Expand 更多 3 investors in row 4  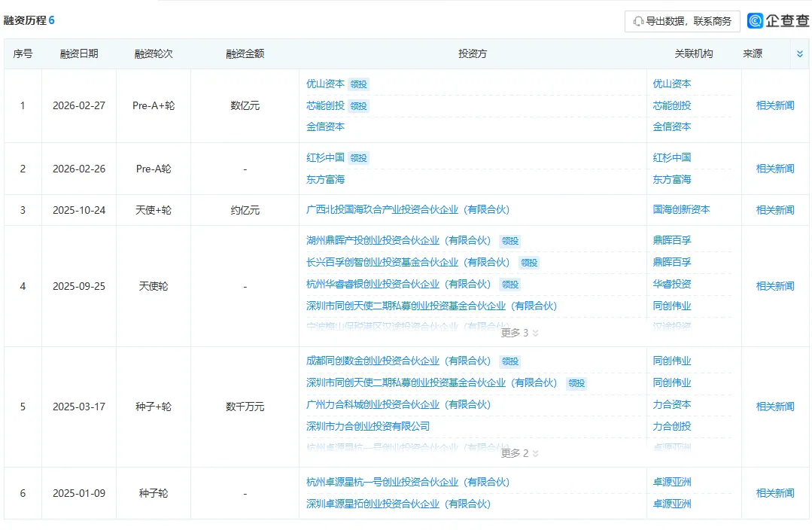(x=520, y=333)
